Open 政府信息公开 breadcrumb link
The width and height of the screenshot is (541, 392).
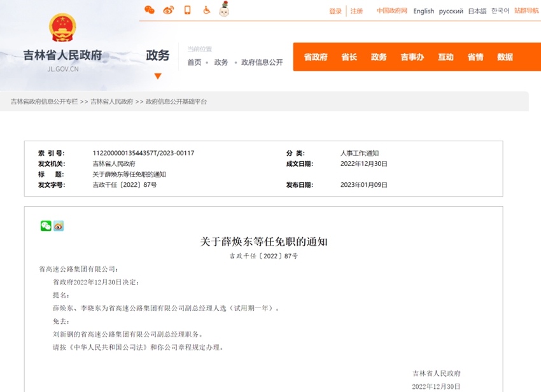click(262, 62)
